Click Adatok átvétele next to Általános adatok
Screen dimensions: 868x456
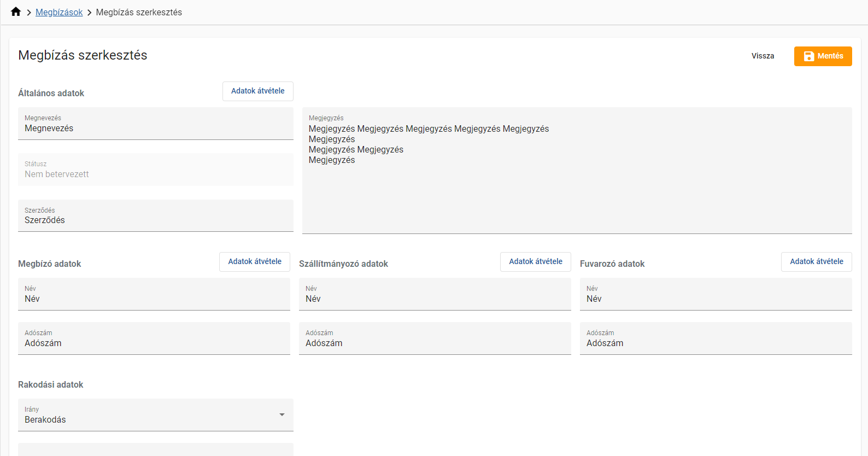(257, 91)
